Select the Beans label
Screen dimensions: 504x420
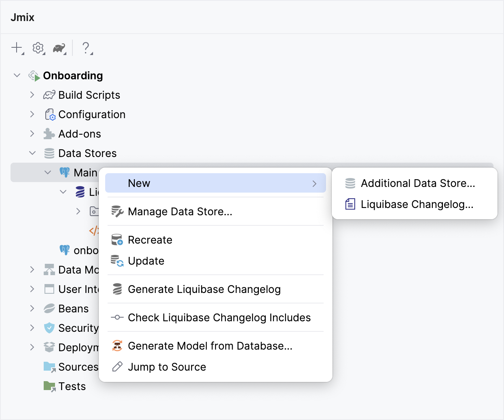[73, 309]
